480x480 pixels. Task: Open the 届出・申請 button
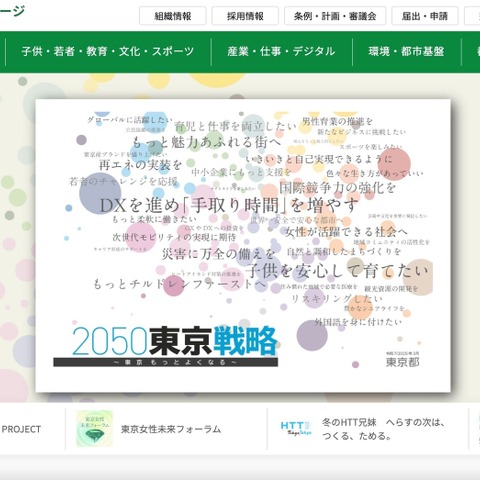[425, 16]
